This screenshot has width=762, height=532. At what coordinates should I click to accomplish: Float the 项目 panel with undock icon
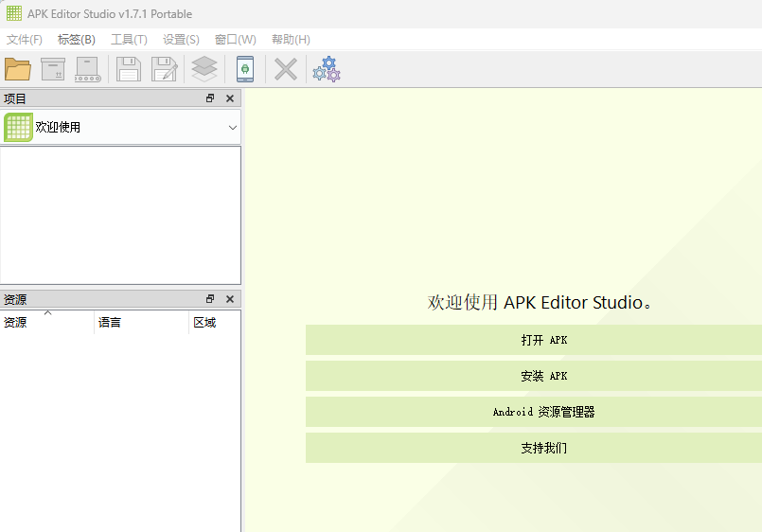(x=210, y=98)
